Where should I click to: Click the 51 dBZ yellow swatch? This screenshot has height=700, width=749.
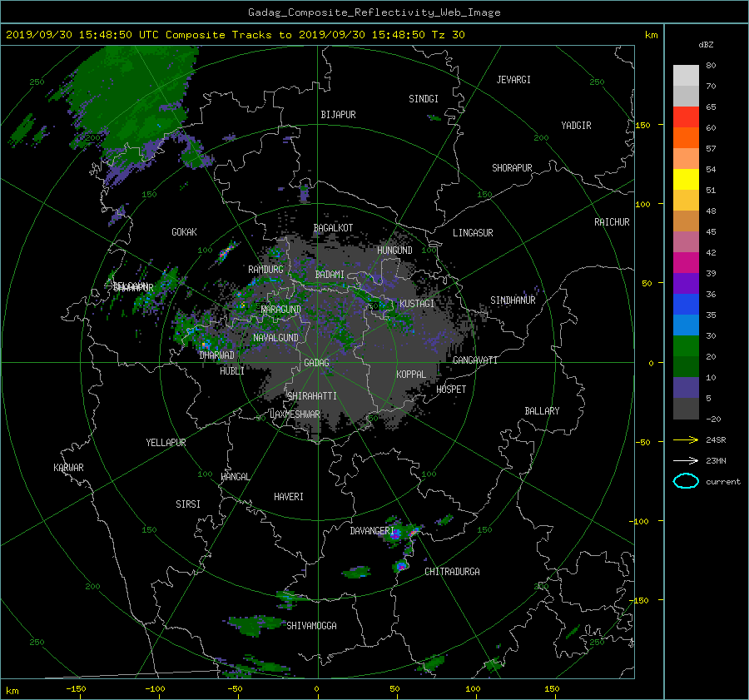click(686, 180)
